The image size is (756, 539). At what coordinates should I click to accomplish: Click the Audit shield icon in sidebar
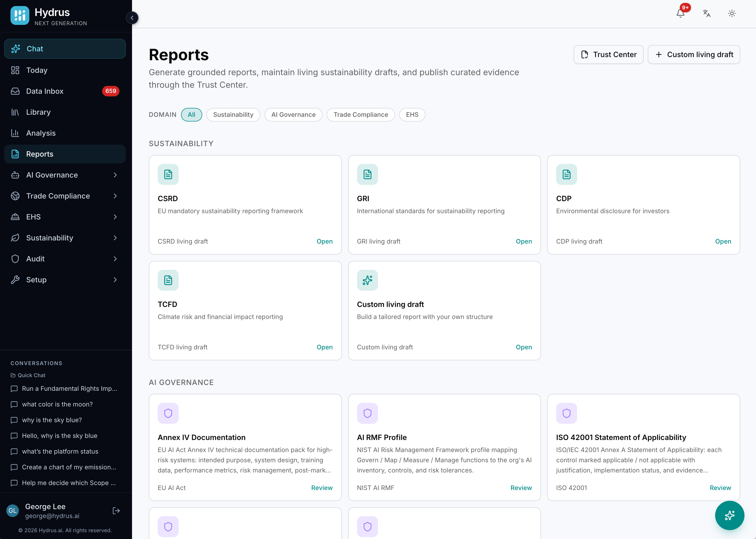tap(15, 258)
